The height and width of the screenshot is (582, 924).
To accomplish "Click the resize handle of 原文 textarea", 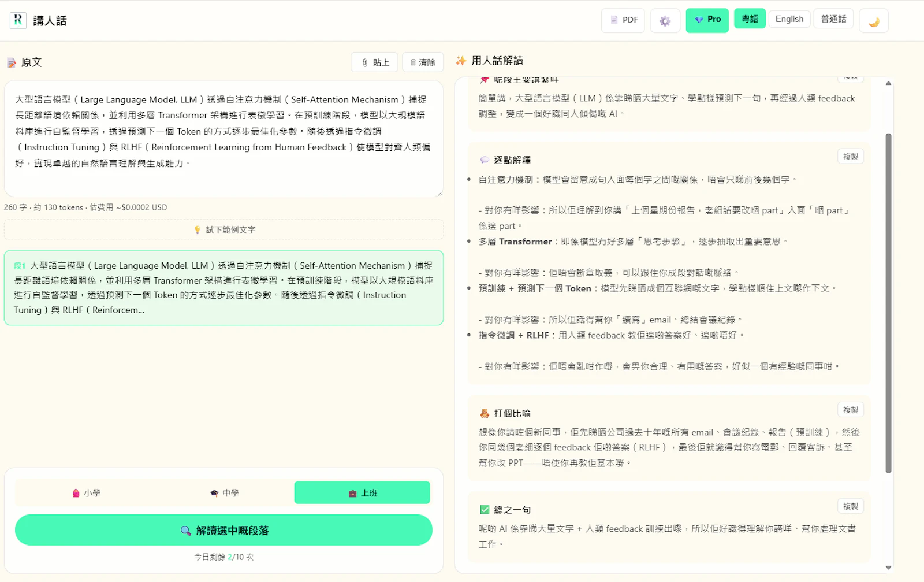I will pyautogui.click(x=439, y=193).
